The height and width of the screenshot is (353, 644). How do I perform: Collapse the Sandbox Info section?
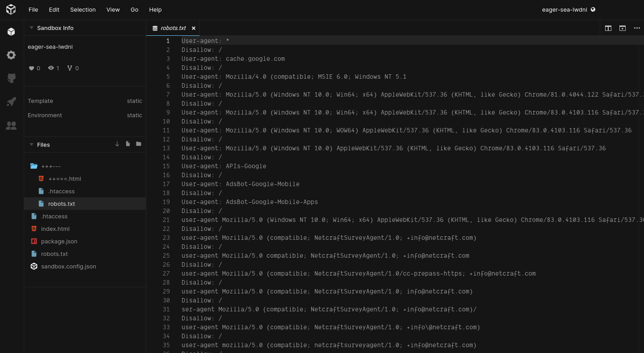[31, 28]
